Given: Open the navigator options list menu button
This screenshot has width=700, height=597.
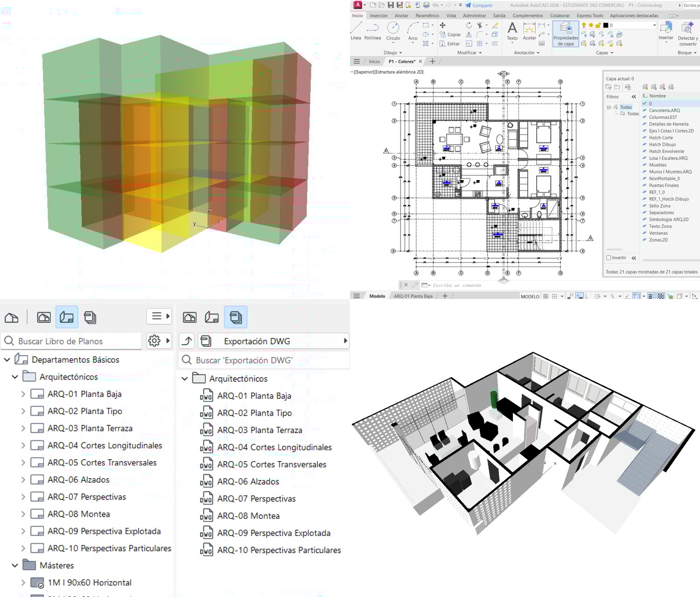Looking at the screenshot, I should coord(160,316).
